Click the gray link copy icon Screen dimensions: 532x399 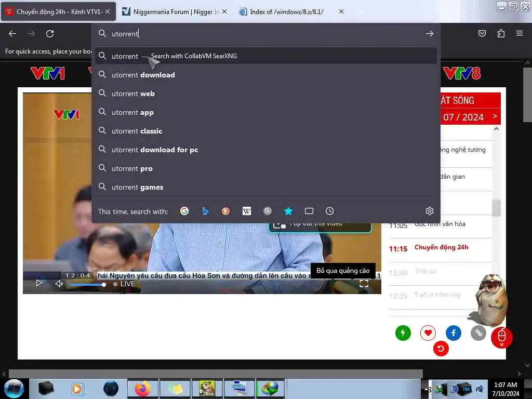click(478, 333)
